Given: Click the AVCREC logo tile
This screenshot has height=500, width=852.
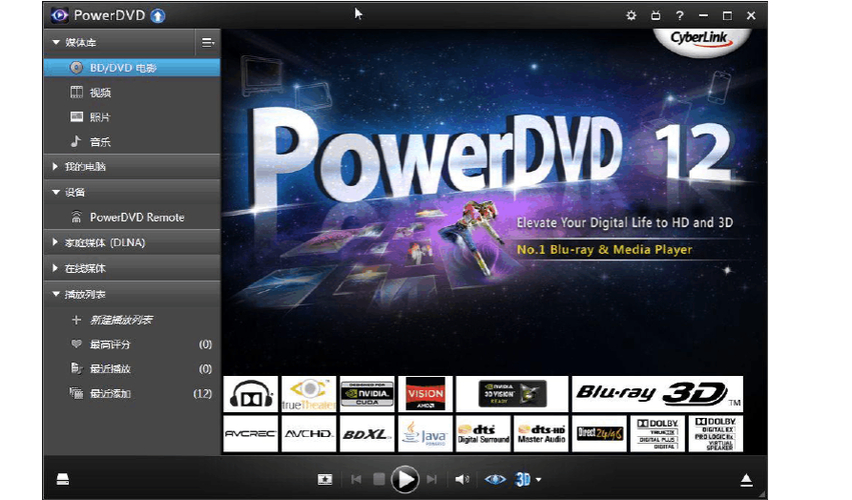Looking at the screenshot, I should [250, 434].
